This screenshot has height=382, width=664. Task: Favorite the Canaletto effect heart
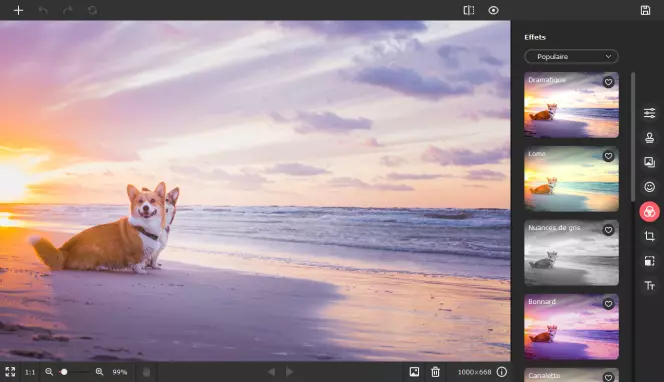[609, 377]
